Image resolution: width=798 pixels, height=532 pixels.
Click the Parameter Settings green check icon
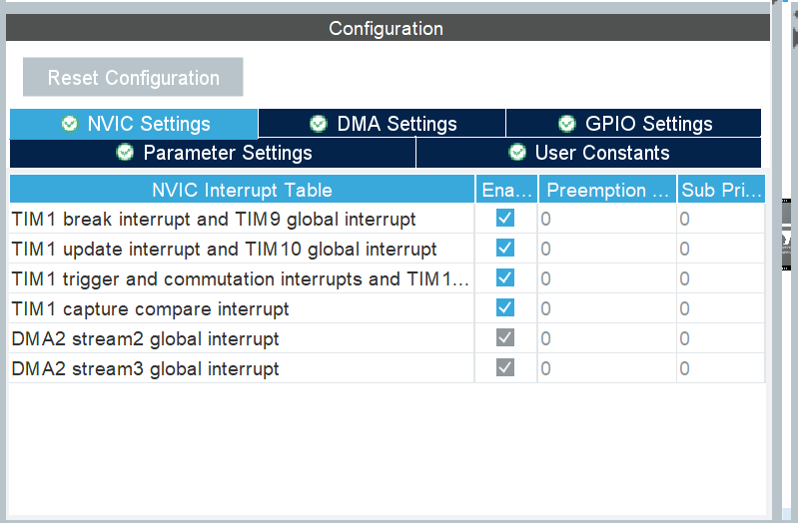coord(125,153)
